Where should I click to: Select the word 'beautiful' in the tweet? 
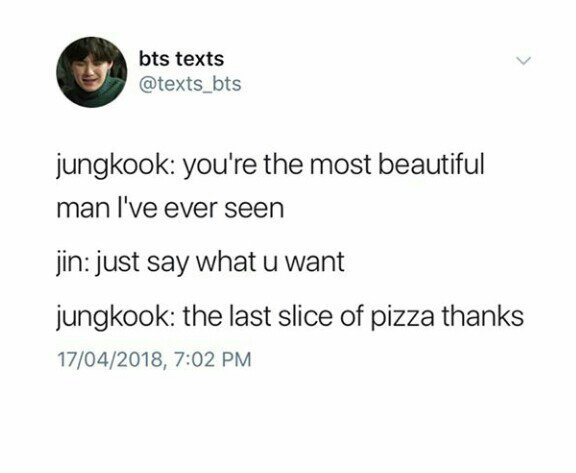click(431, 163)
